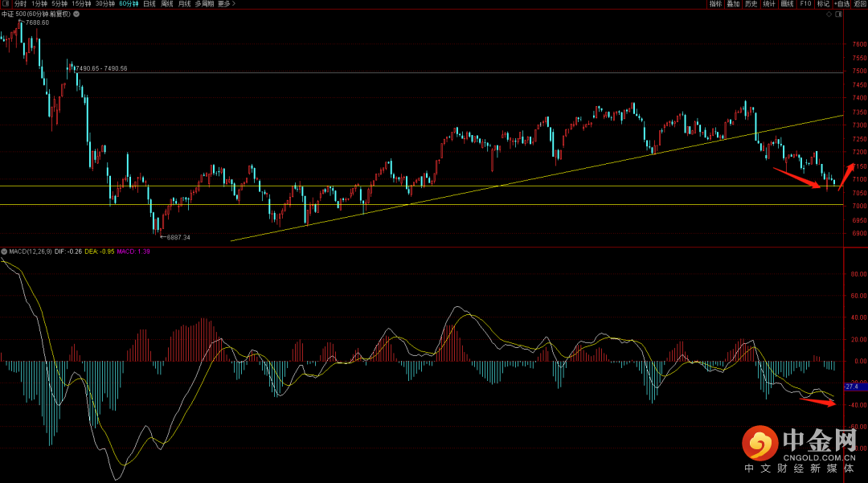Switch to 周线 weekly chart
868x483 pixels.
tap(167, 4)
